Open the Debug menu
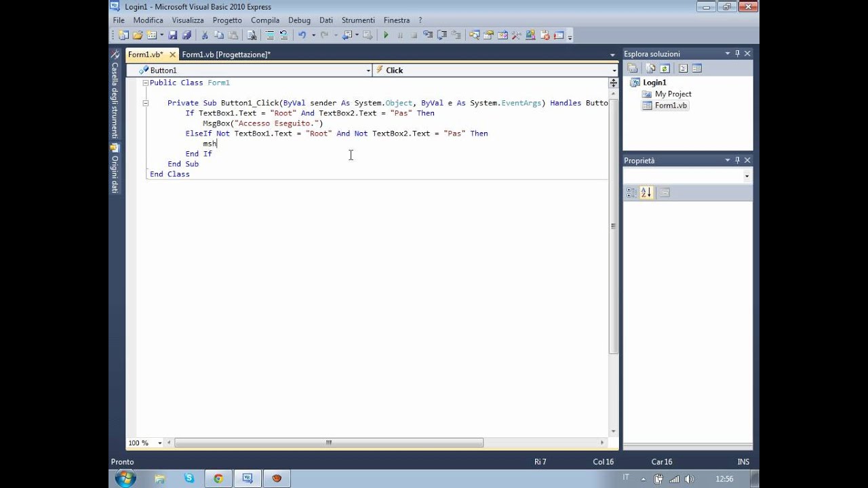This screenshot has width=868, height=488. pos(299,20)
